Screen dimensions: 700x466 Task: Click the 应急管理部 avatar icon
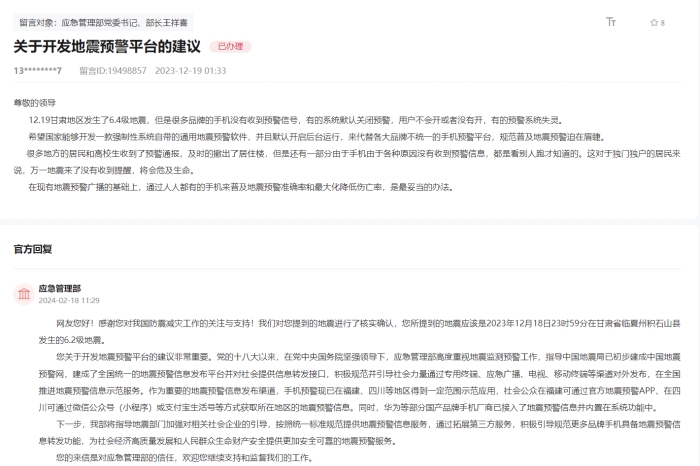coord(22,293)
